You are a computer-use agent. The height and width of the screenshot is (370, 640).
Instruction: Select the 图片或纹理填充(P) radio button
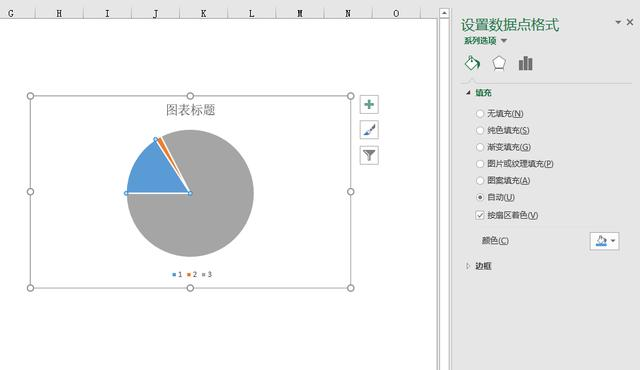480,164
